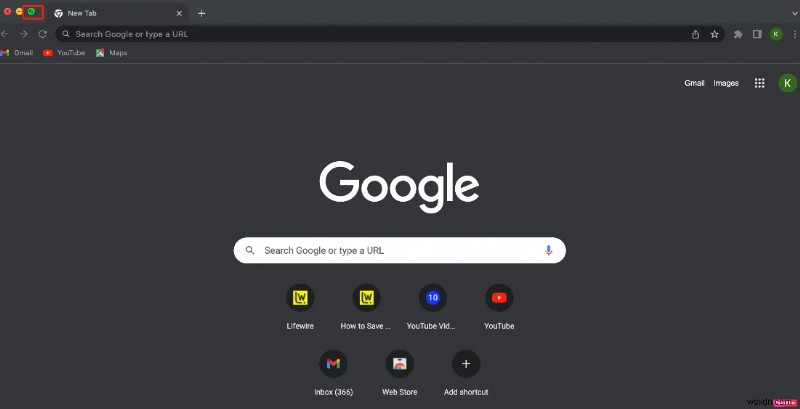Click the Add shortcut plus tile
This screenshot has height=409, width=800.
pos(466,373)
